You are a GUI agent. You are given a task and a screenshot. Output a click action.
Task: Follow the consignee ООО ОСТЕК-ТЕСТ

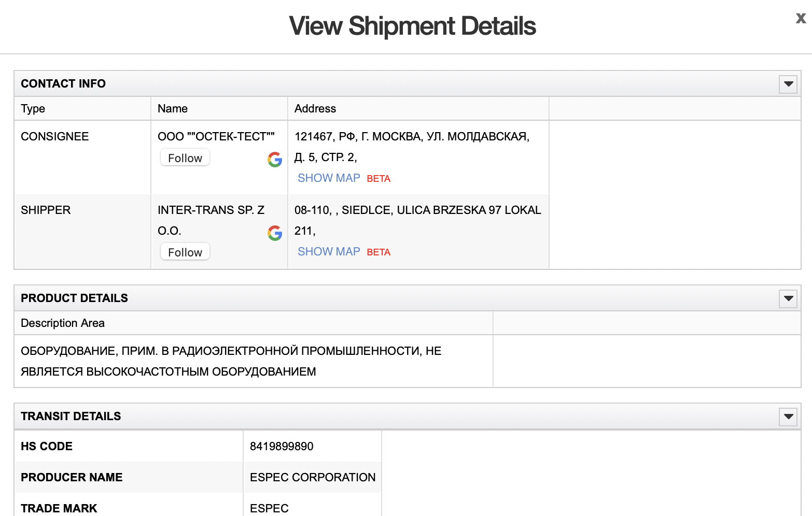[x=185, y=158]
